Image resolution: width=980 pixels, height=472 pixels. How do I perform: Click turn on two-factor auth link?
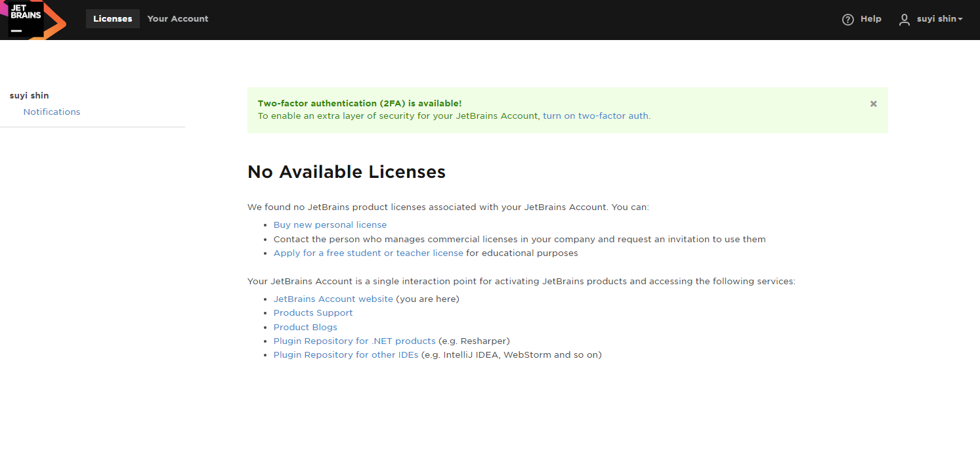[x=596, y=116]
